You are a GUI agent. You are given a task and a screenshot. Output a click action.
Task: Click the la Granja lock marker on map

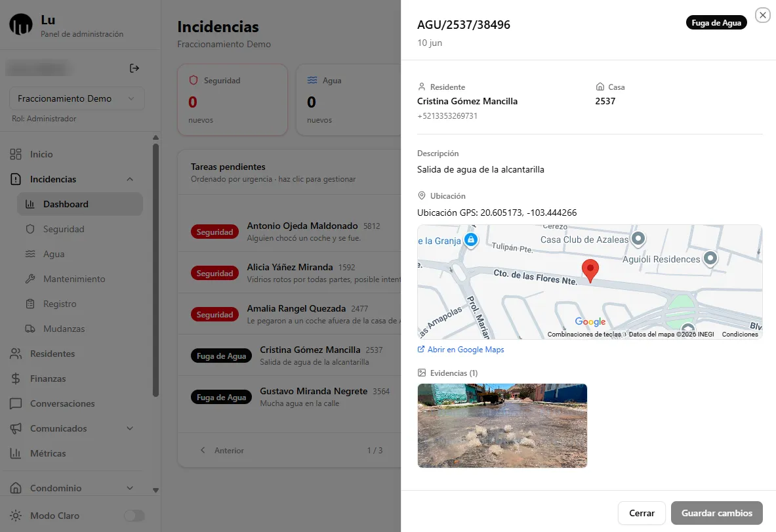point(471,241)
